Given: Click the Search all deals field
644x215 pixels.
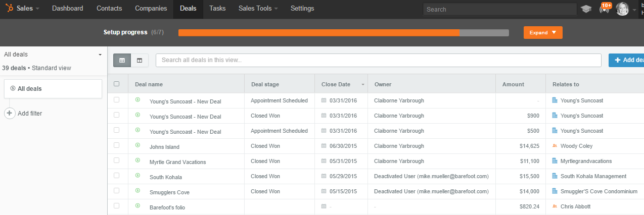Looking at the screenshot, I should click(x=379, y=60).
